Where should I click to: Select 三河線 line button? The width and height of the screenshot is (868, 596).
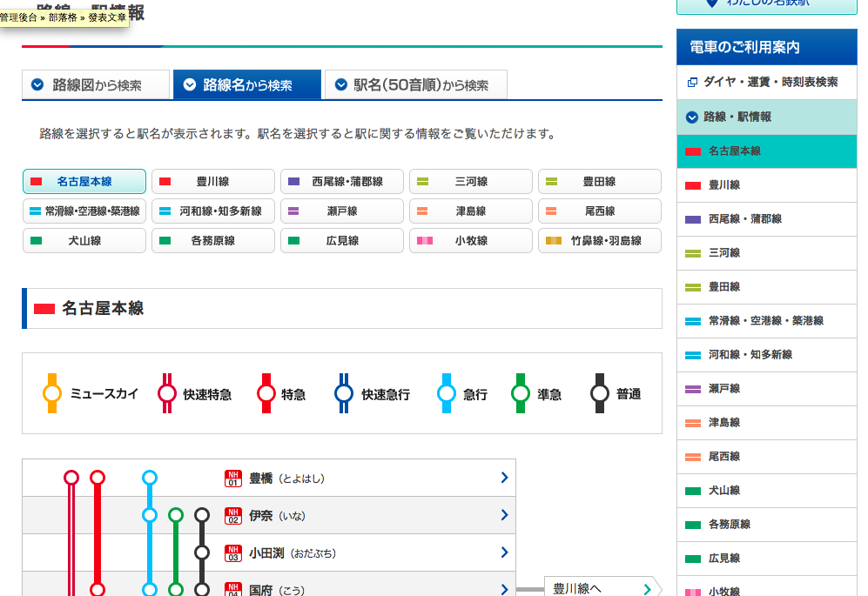click(x=471, y=182)
